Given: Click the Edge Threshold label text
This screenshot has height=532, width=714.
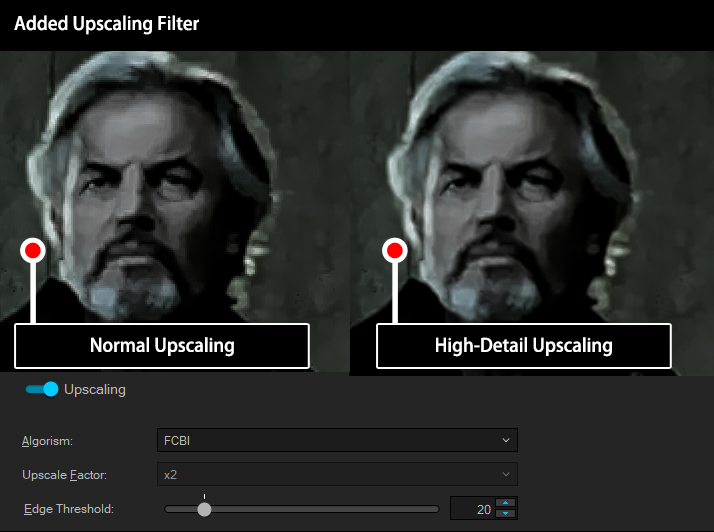Looking at the screenshot, I should 69,509.
